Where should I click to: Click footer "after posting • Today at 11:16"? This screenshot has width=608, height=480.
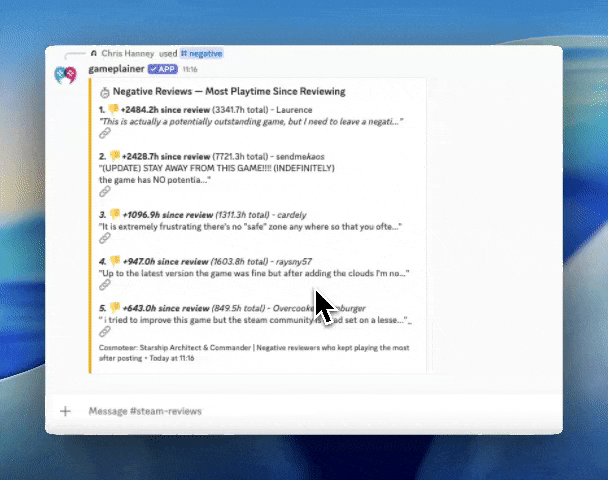point(147,358)
